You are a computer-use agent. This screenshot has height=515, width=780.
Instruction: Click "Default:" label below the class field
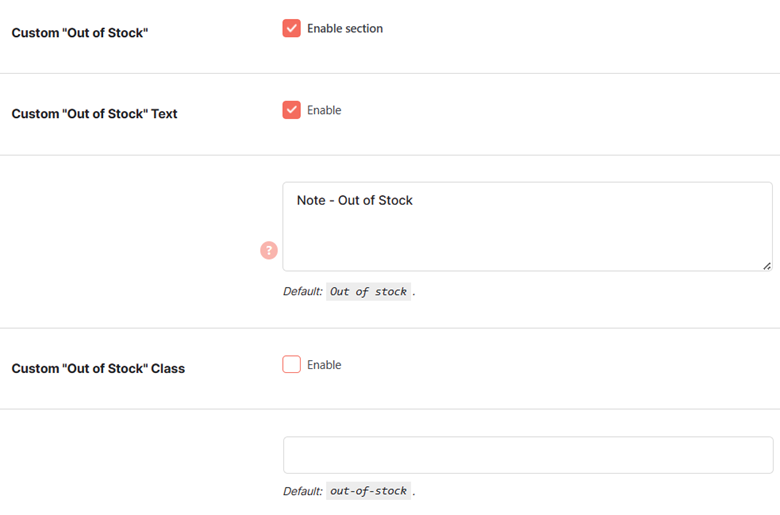coord(302,491)
